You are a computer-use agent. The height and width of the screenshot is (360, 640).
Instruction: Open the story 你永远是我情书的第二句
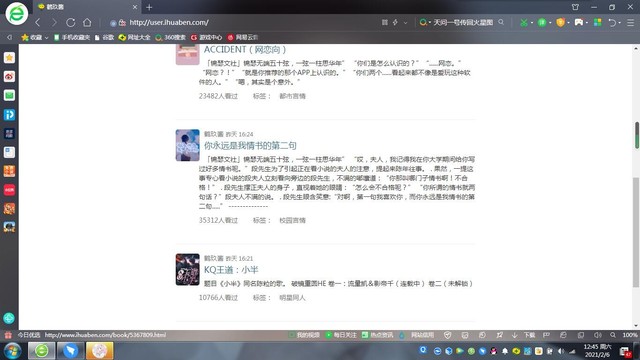250,145
